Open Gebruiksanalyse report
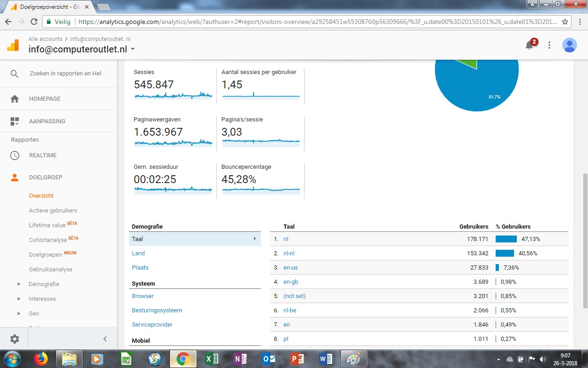588x368 pixels. 51,270
